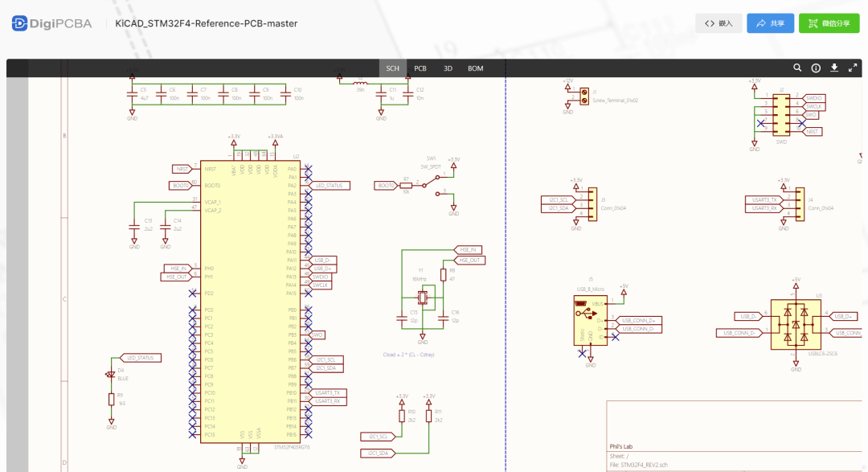
Task: Enter fullscreen with the expand icon
Action: click(x=853, y=68)
